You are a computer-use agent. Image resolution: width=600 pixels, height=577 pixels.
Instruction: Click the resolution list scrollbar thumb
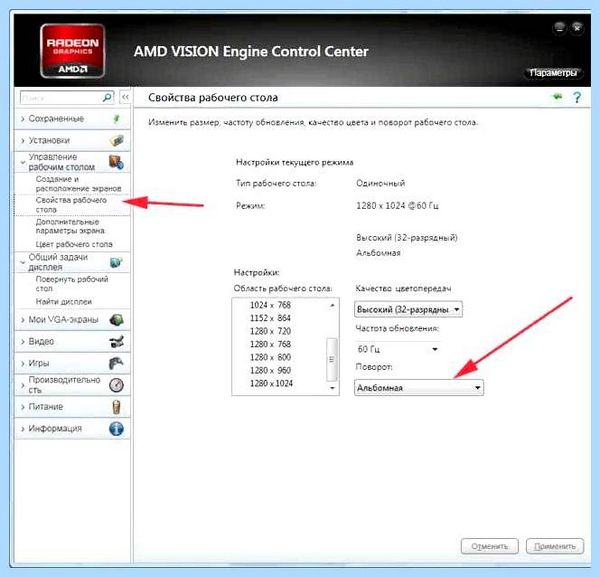[x=332, y=359]
